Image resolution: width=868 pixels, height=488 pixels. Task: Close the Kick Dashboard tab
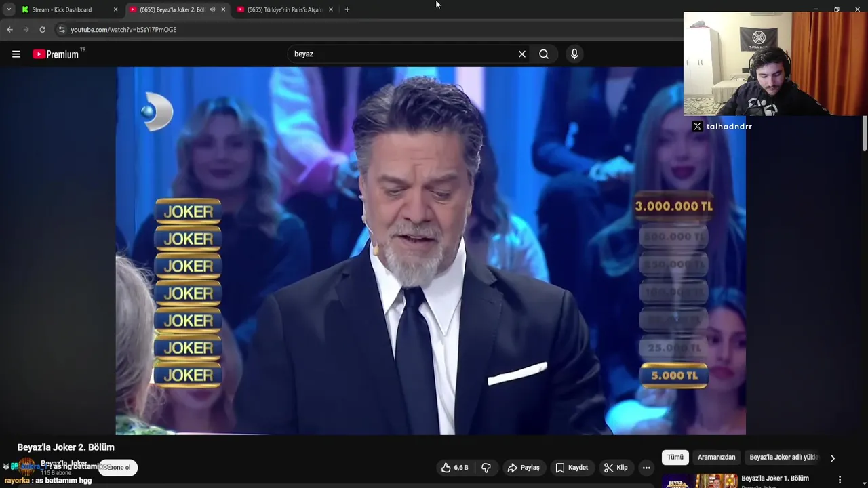115,9
